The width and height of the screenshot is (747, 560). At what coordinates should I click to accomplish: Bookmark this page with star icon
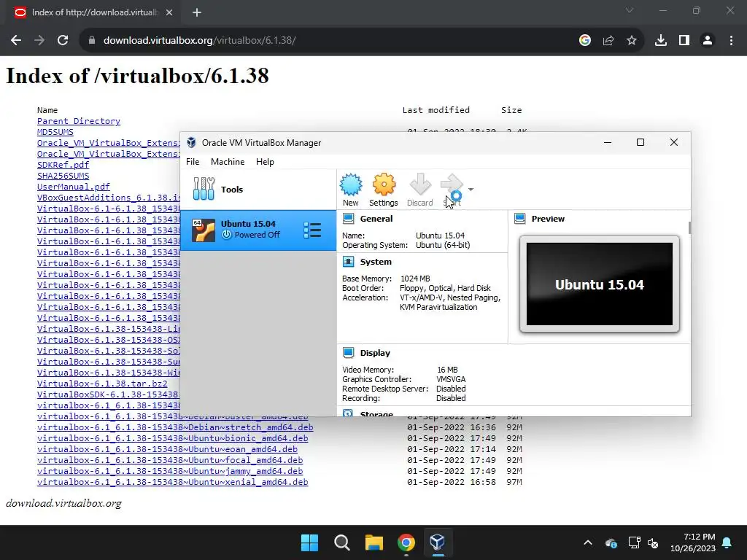click(x=632, y=41)
